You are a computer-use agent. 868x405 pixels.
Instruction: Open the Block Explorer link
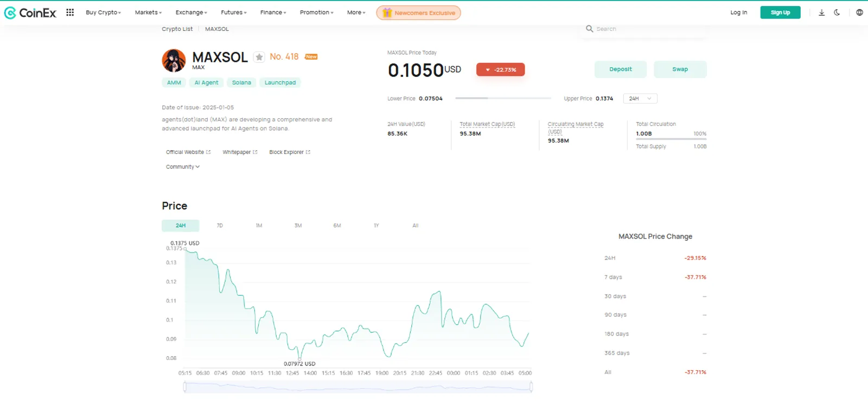tap(290, 152)
